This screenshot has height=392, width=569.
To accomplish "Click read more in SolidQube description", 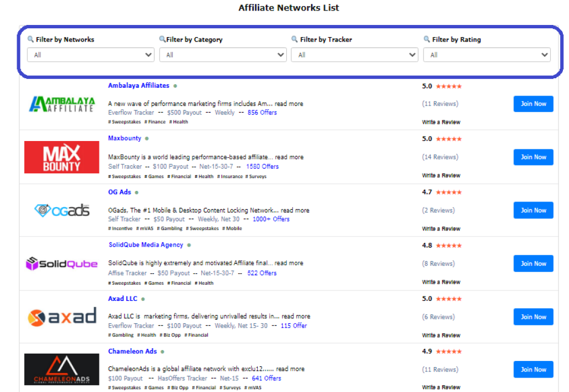I will tap(289, 263).
